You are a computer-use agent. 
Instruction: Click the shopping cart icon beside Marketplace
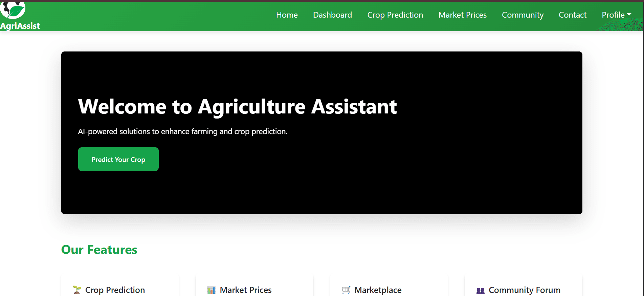coord(346,290)
